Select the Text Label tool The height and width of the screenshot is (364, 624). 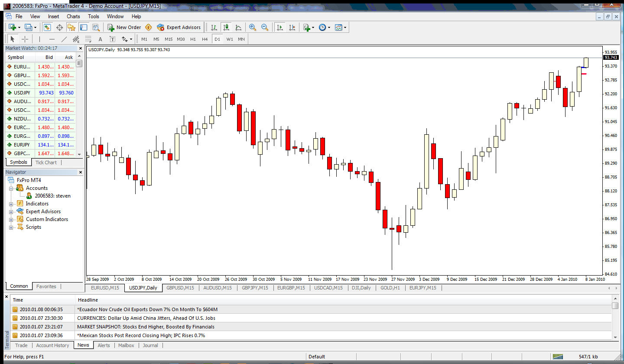[x=112, y=39]
